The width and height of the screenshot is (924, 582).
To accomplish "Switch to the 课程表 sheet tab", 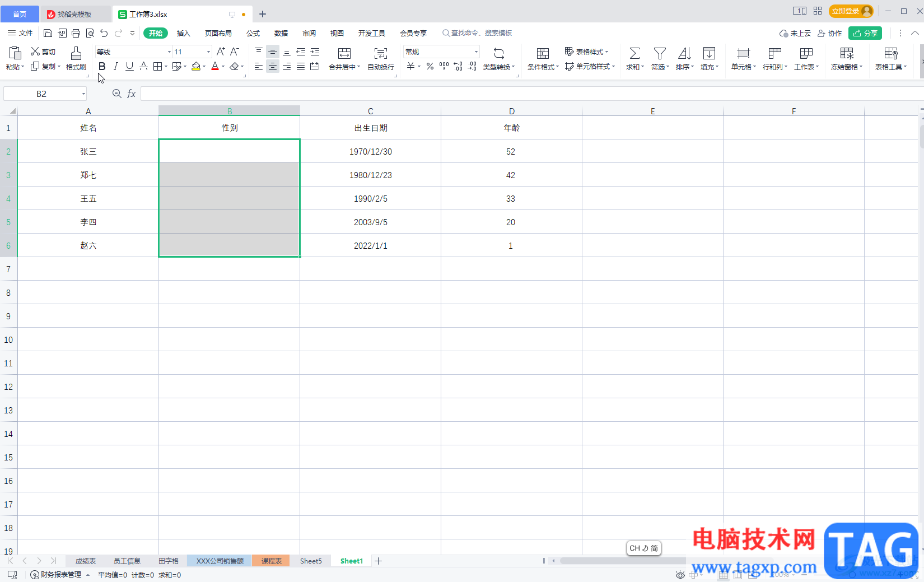I will click(271, 561).
